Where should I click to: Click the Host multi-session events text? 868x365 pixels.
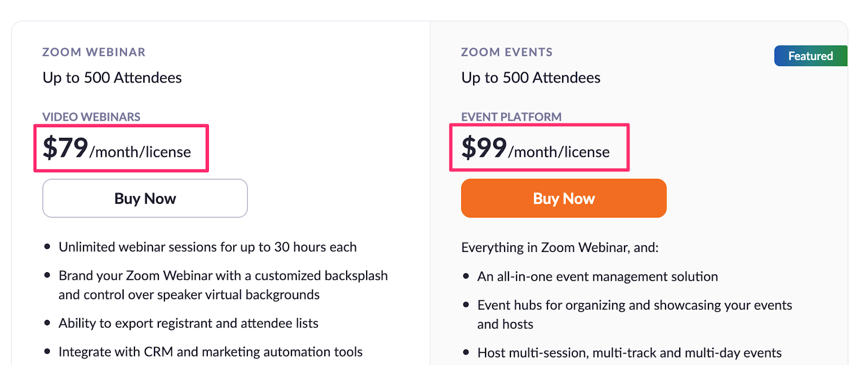[629, 353]
